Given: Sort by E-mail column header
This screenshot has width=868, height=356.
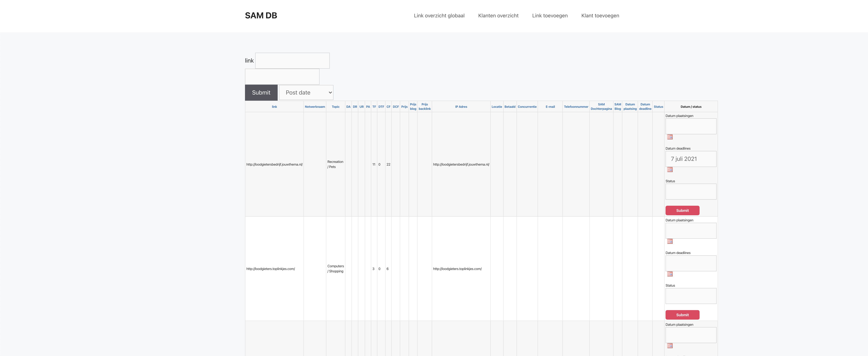Looking at the screenshot, I should click(x=550, y=107).
